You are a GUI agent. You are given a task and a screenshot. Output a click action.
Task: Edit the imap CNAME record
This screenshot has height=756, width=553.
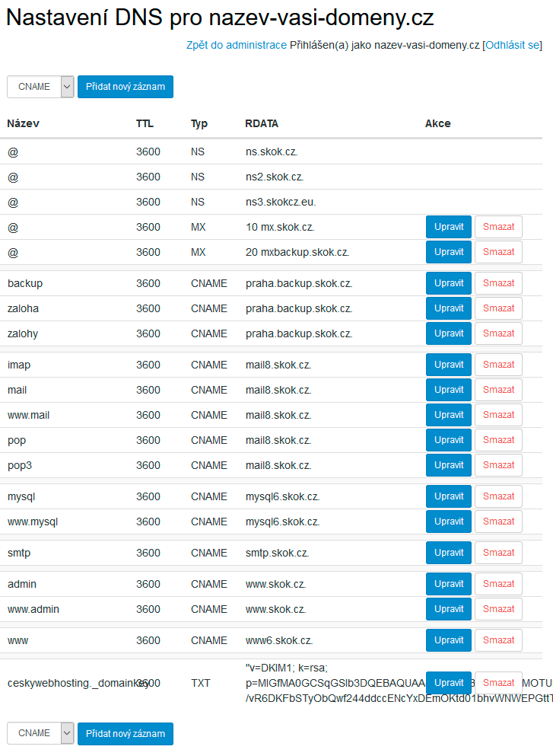point(449,365)
